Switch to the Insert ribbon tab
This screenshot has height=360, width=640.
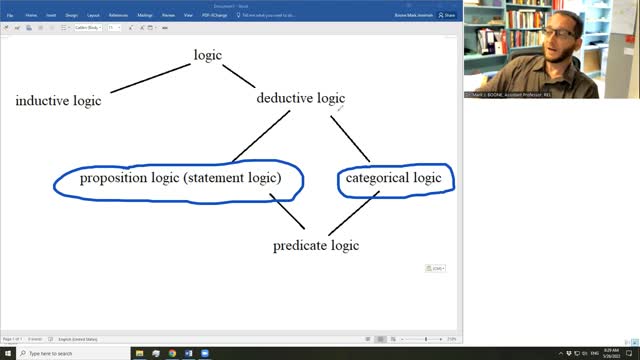pyautogui.click(x=51, y=16)
